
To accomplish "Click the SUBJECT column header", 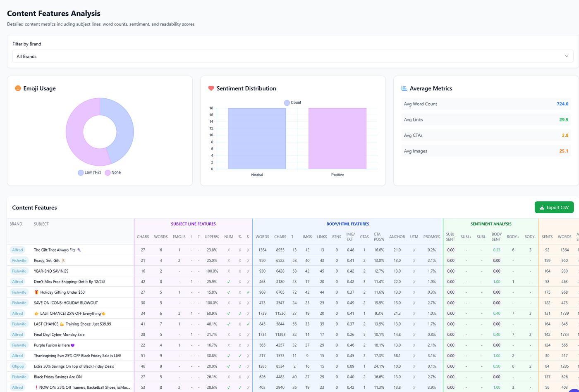I will [x=41, y=224].
